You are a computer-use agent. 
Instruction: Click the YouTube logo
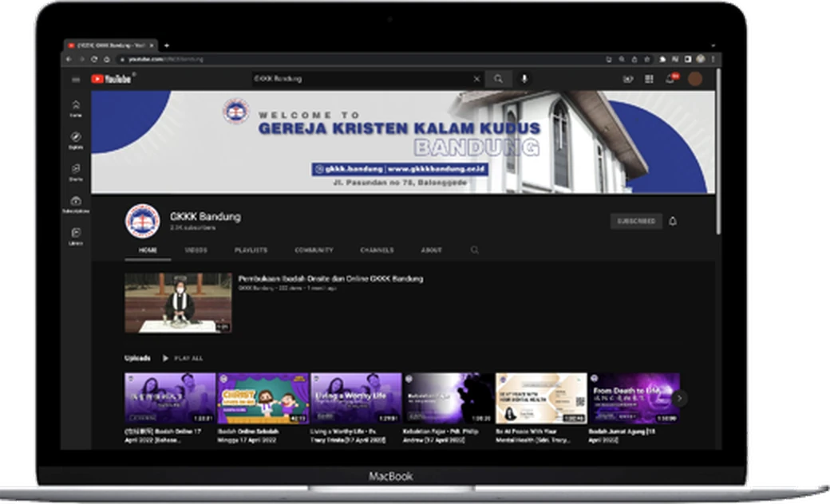(111, 79)
